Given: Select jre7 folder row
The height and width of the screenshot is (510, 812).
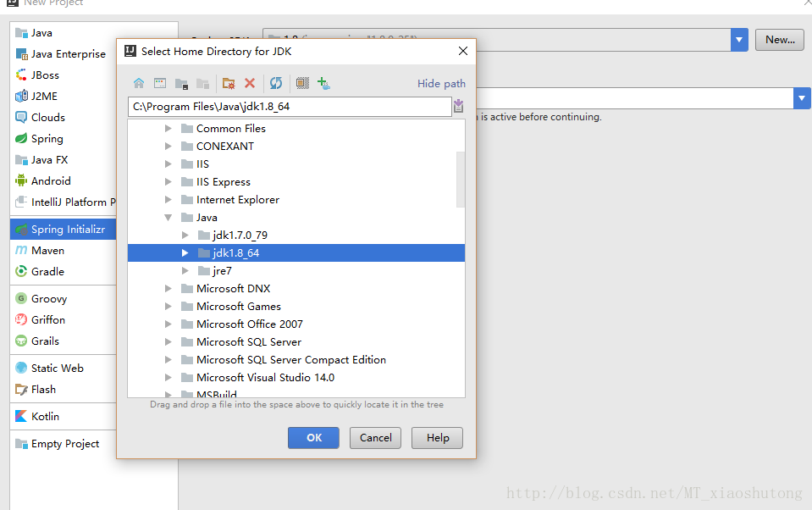Looking at the screenshot, I should (296, 270).
